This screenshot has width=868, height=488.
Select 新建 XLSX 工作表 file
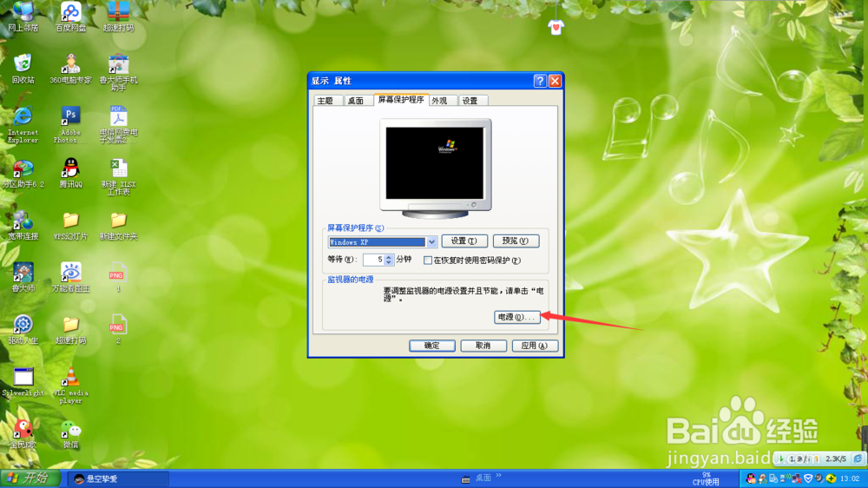point(118,177)
